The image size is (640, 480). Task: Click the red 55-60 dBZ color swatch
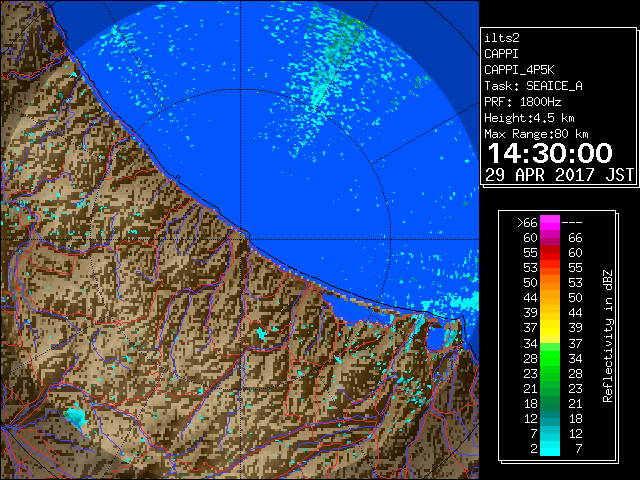550,252
